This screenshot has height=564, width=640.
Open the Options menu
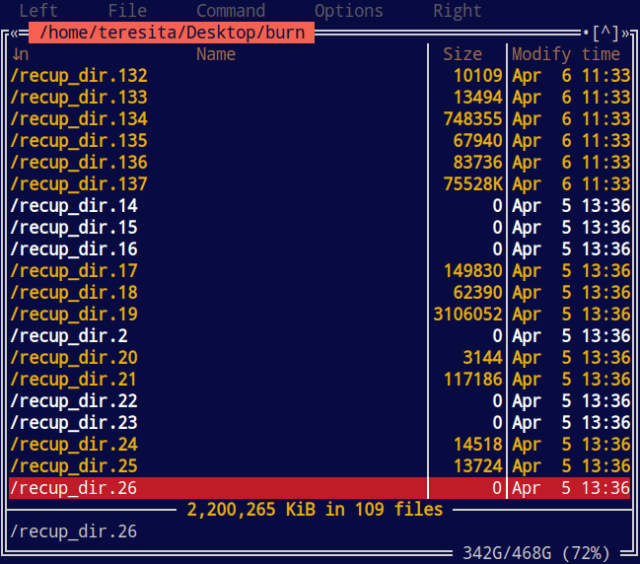pyautogui.click(x=348, y=11)
